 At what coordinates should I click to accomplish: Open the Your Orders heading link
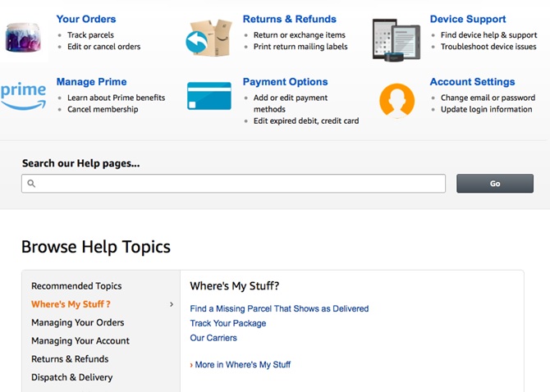pyautogui.click(x=86, y=19)
